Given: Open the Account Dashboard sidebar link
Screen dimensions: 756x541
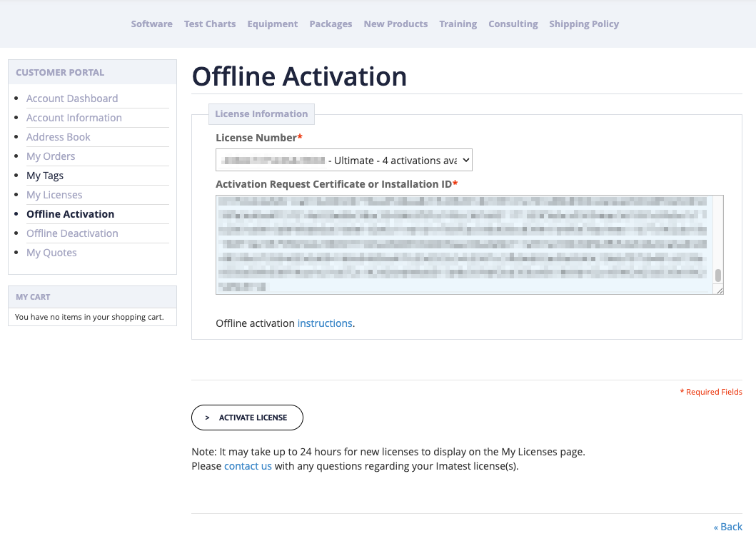Looking at the screenshot, I should pyautogui.click(x=71, y=98).
